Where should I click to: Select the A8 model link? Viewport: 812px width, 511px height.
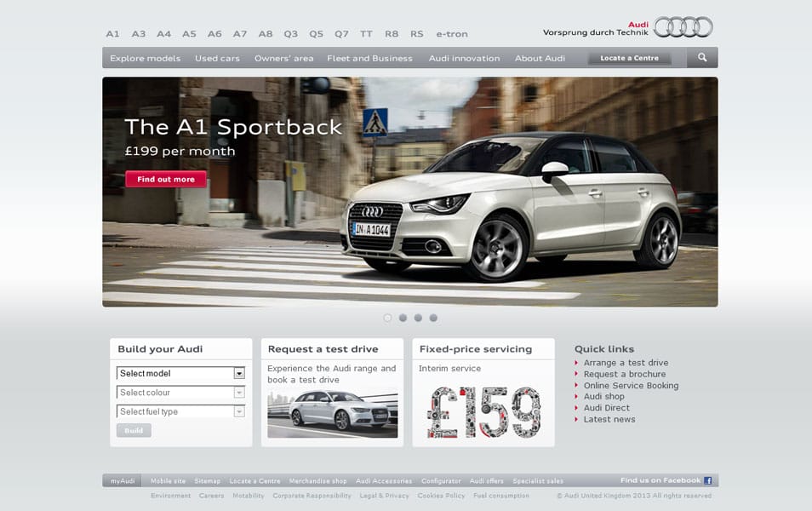266,34
